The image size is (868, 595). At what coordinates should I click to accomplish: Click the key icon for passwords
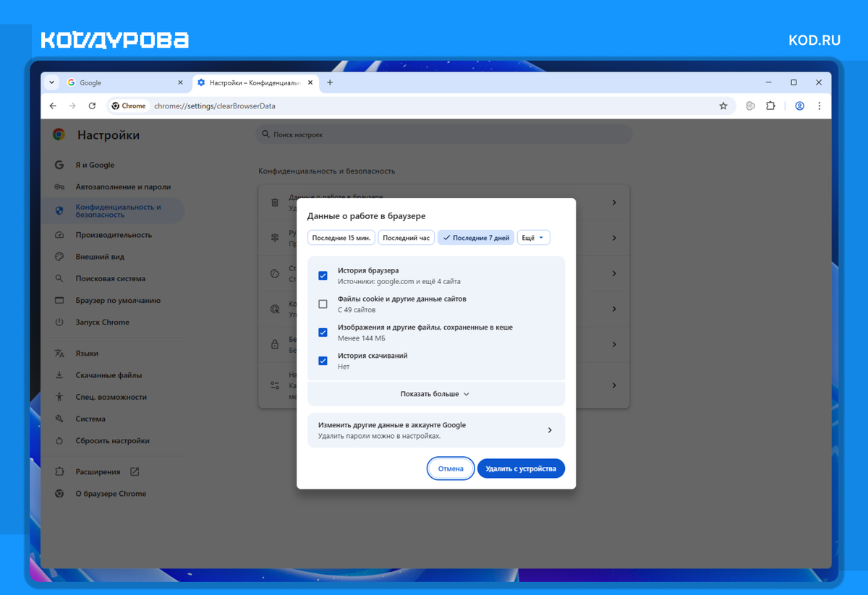(59, 187)
